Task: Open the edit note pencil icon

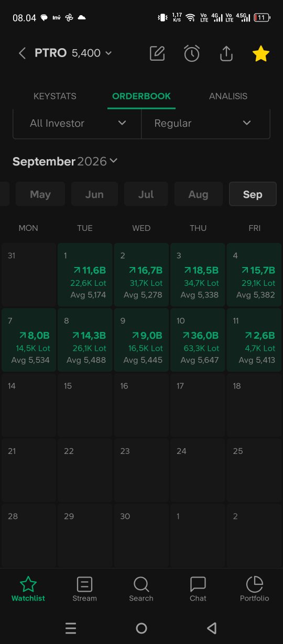Action: pyautogui.click(x=157, y=53)
